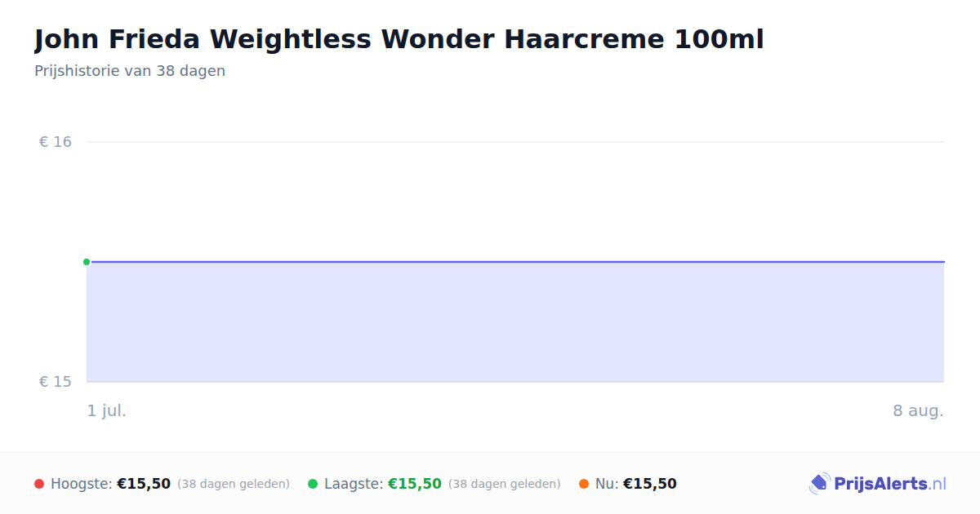The height and width of the screenshot is (514, 980).
Task: Select the product title John Frieda Weightless Wonder
Action: [399, 38]
